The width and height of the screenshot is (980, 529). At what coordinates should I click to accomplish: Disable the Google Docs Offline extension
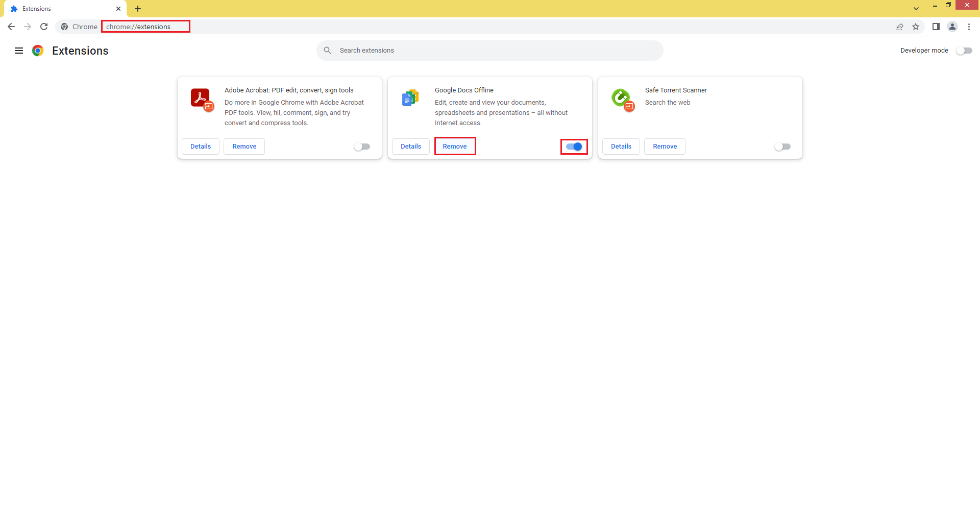coord(574,147)
